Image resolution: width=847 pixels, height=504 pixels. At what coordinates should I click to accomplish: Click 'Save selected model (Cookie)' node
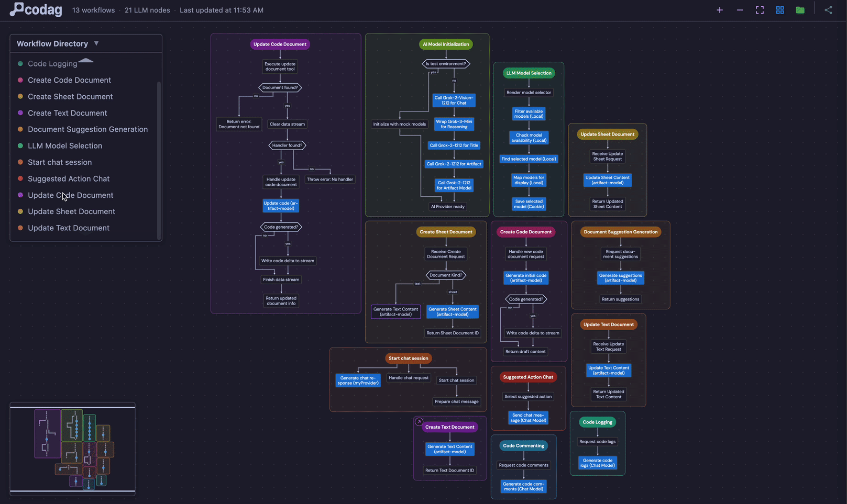pos(529,204)
